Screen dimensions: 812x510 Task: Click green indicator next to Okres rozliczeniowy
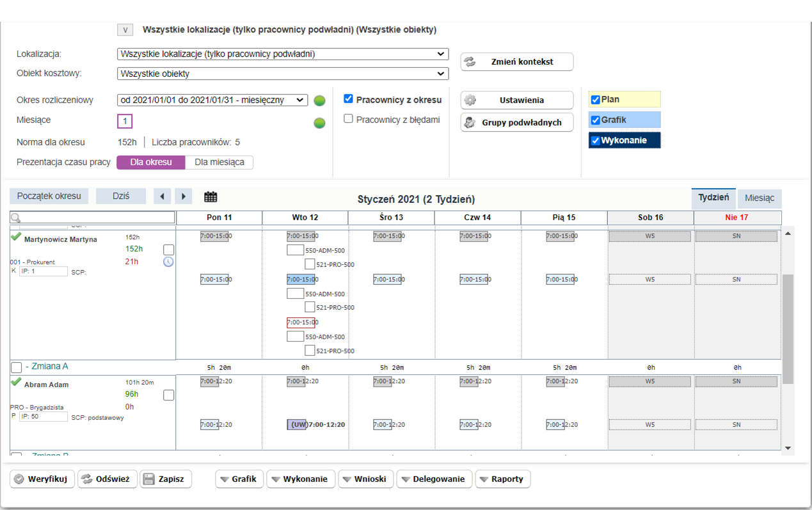pos(319,100)
